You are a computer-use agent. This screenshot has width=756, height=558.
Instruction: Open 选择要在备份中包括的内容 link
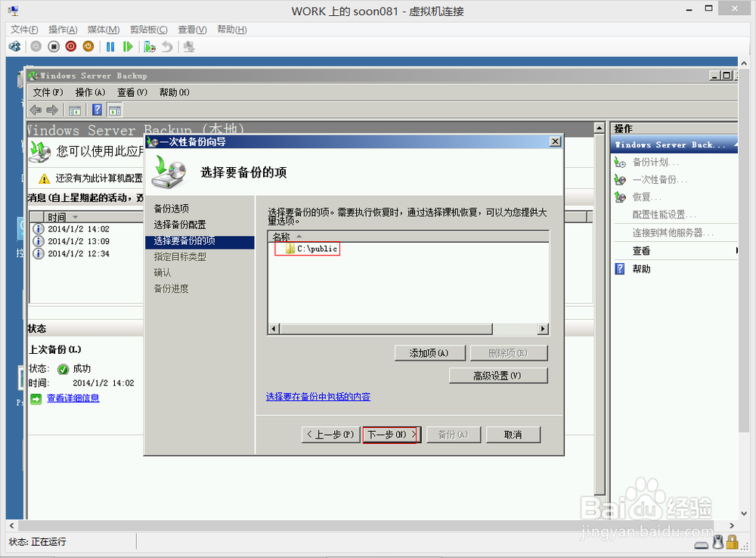(x=318, y=396)
